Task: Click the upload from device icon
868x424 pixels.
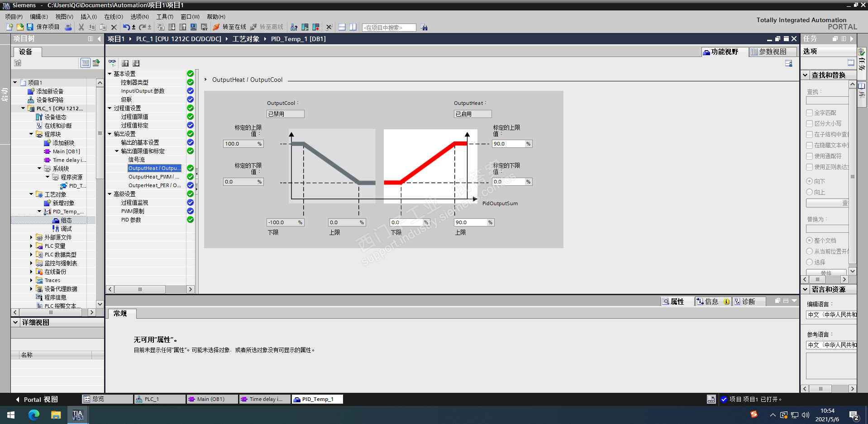Action: point(183,27)
